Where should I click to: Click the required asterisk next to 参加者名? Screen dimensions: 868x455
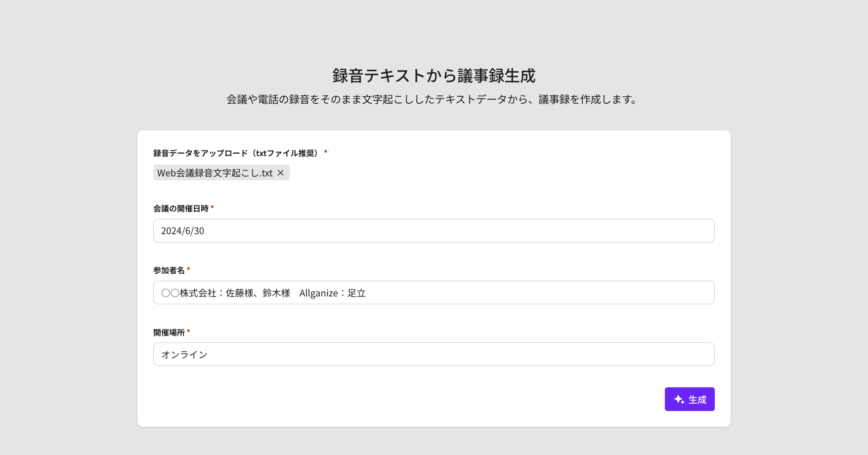tap(188, 270)
